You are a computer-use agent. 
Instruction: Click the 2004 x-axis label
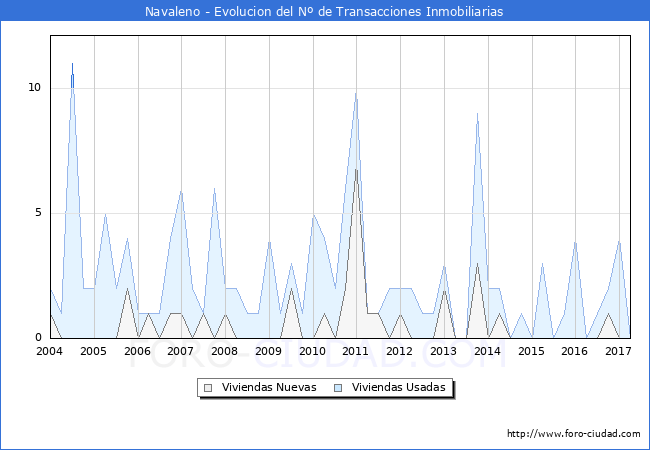pyautogui.click(x=49, y=351)
